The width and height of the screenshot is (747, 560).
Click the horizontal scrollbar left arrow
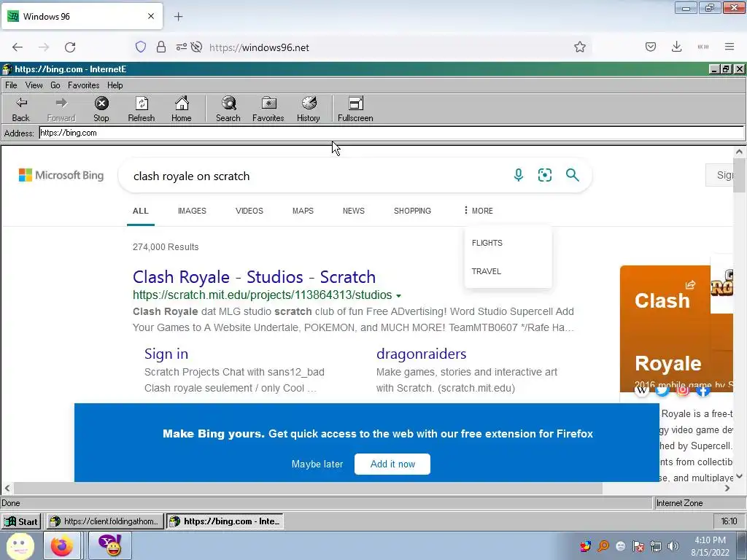point(7,488)
